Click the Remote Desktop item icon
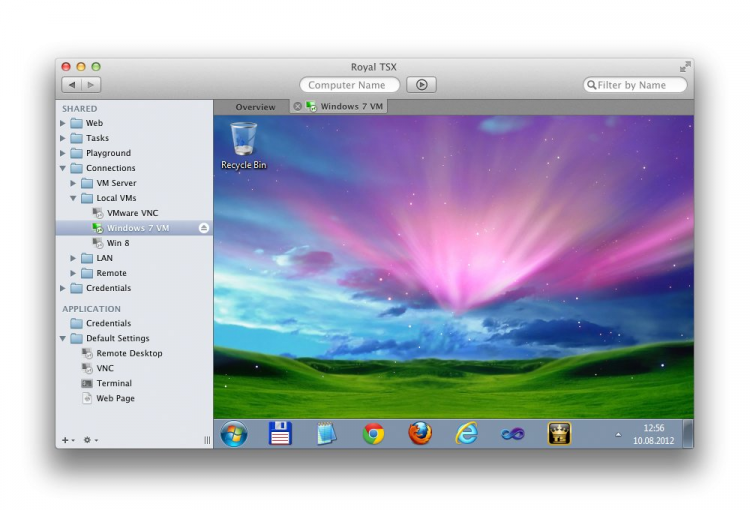The height and width of the screenshot is (510, 750). [87, 354]
